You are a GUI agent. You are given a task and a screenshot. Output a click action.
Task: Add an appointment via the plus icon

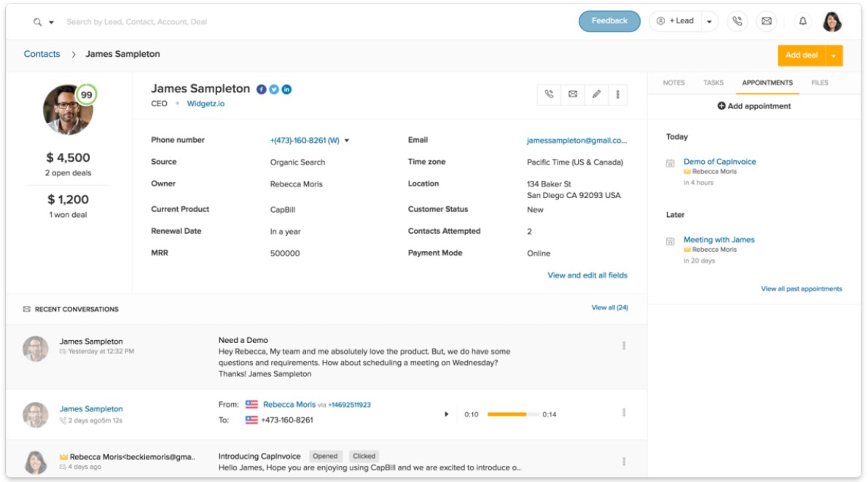click(x=720, y=106)
